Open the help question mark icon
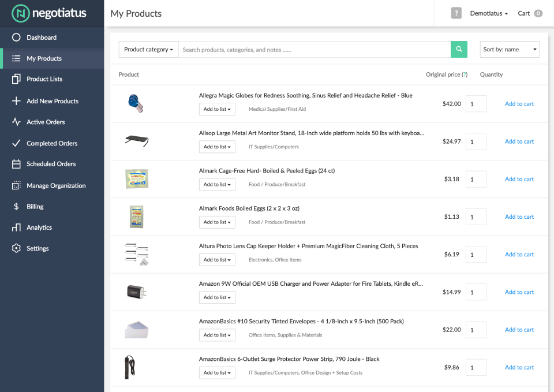 click(x=455, y=13)
